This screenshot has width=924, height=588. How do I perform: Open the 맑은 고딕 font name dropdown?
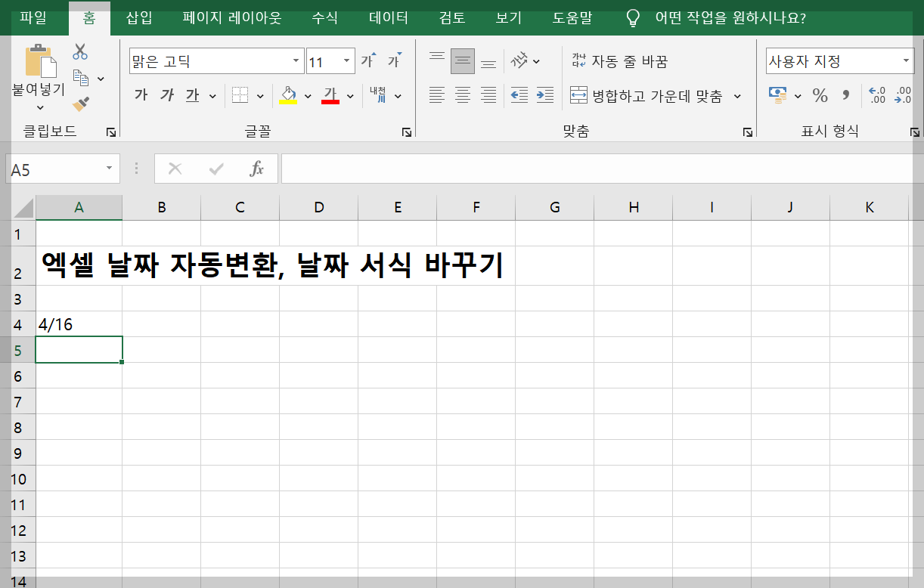tap(295, 60)
